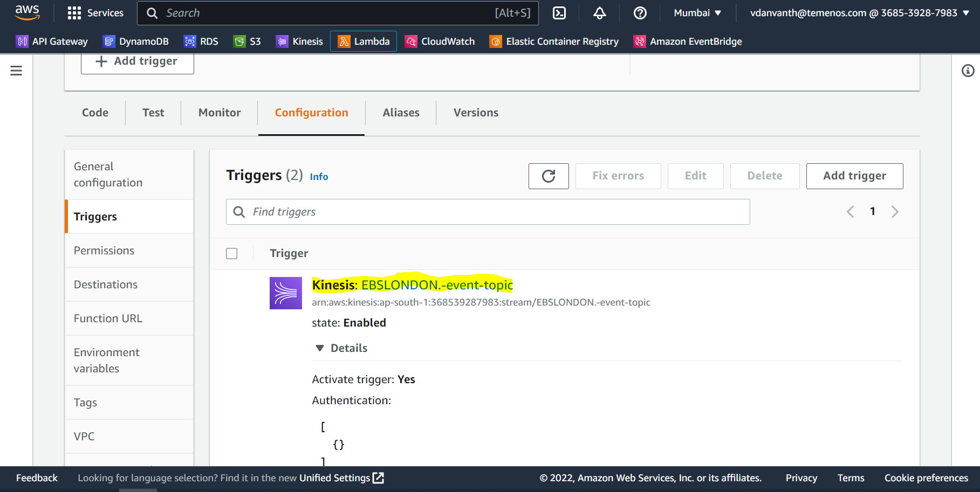The height and width of the screenshot is (492, 980).
Task: Open the help question mark icon
Action: 640,13
